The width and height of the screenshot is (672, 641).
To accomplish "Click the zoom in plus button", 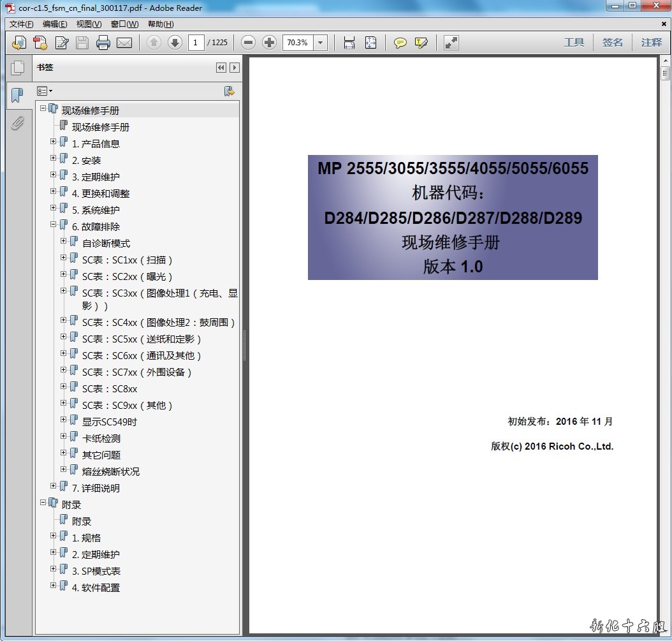I will tap(270, 43).
